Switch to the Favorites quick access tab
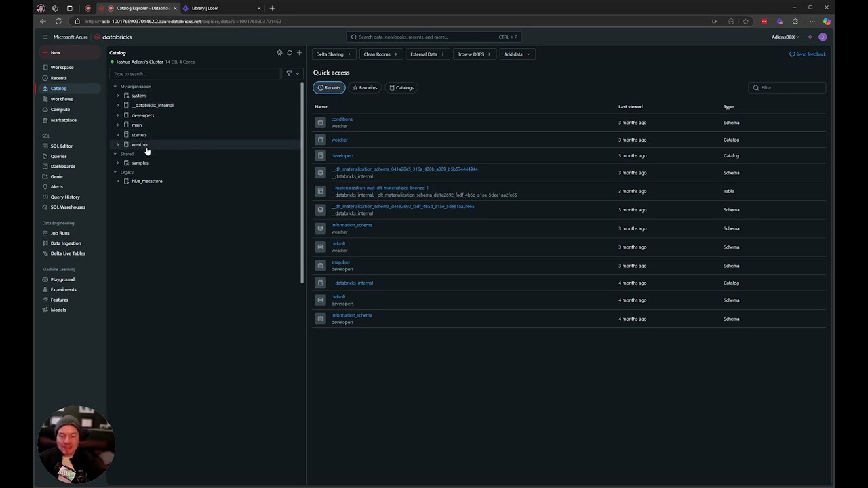The image size is (868, 488). pyautogui.click(x=365, y=87)
